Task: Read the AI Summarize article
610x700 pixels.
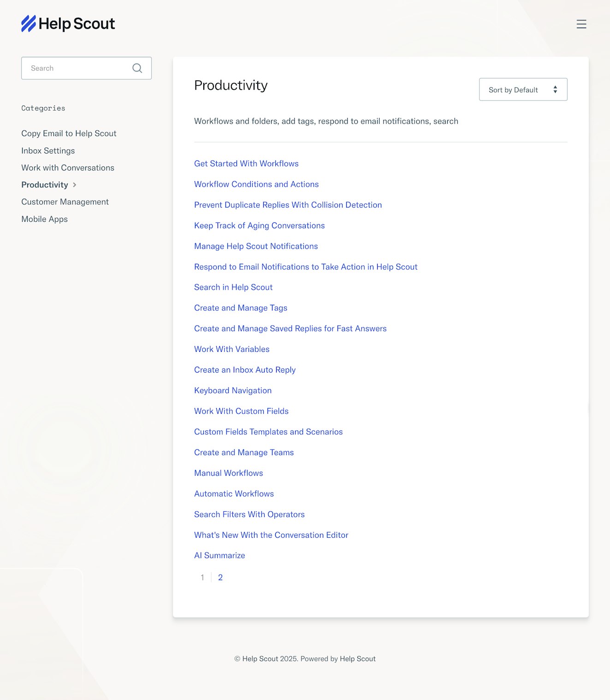Action: (x=219, y=556)
